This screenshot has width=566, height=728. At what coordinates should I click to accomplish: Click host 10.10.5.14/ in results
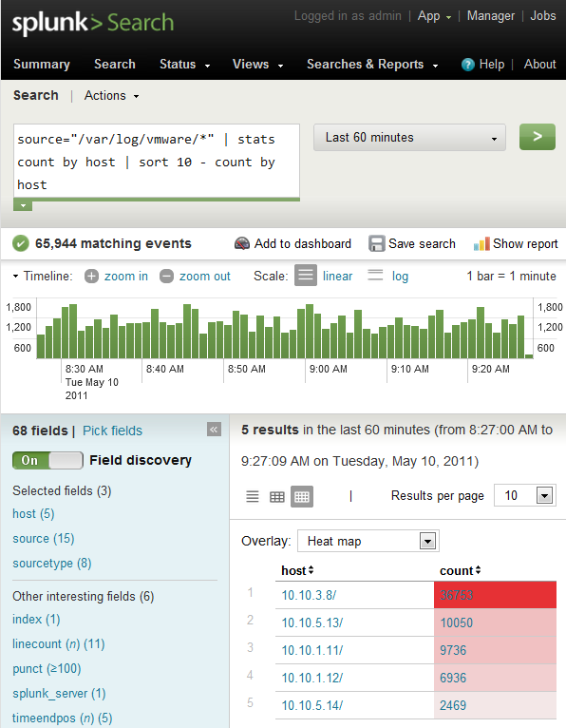point(312,706)
